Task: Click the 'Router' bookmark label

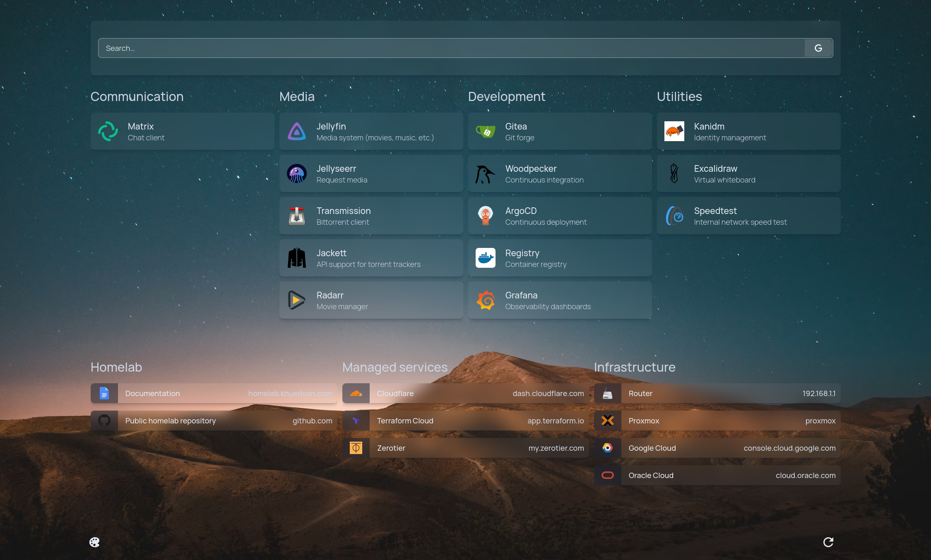Action: coord(640,393)
